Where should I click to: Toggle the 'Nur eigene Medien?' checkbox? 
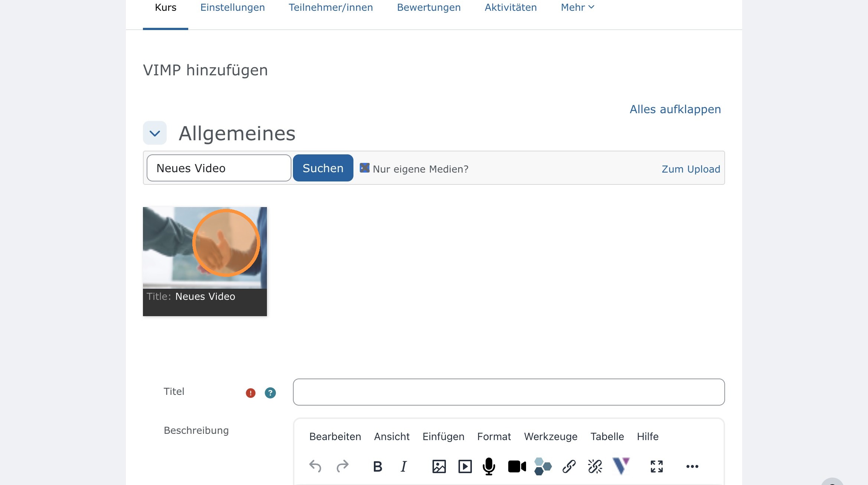tap(365, 168)
